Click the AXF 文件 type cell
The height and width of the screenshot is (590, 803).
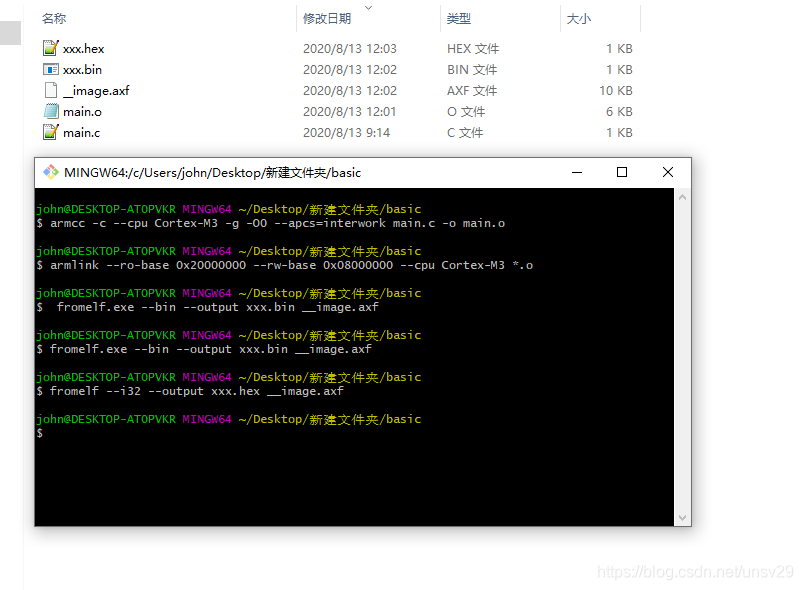click(x=472, y=91)
